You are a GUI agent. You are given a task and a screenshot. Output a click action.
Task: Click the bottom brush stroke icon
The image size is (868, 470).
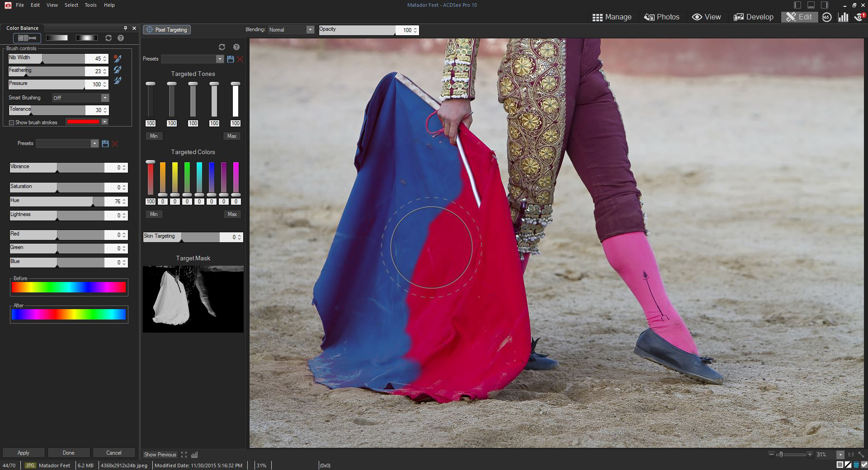pos(118,80)
